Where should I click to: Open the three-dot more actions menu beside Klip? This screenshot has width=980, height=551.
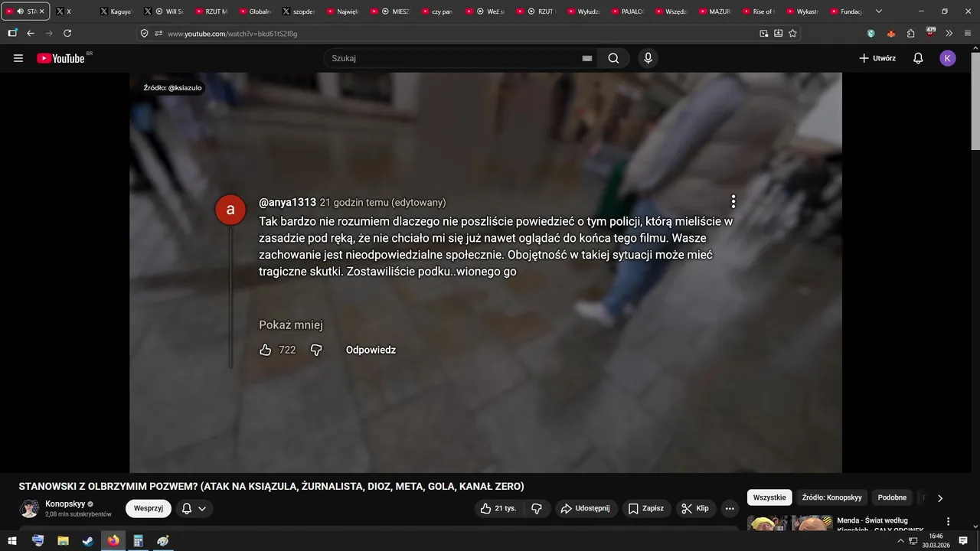730,508
